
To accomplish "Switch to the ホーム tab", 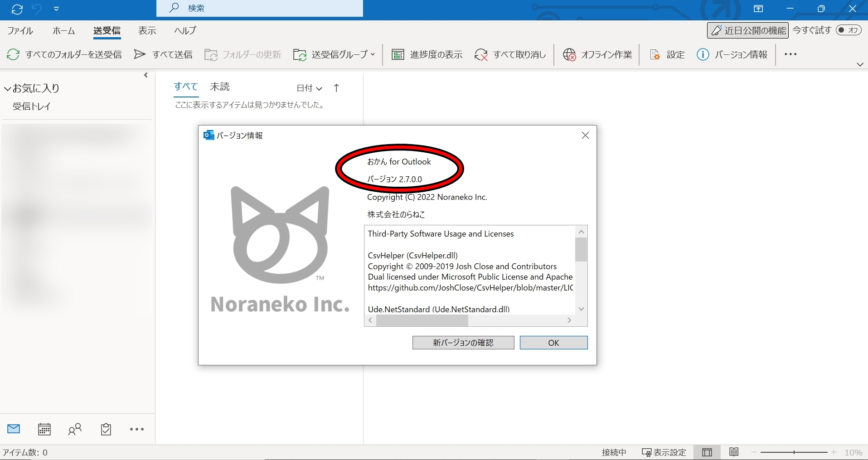I will pos(63,30).
